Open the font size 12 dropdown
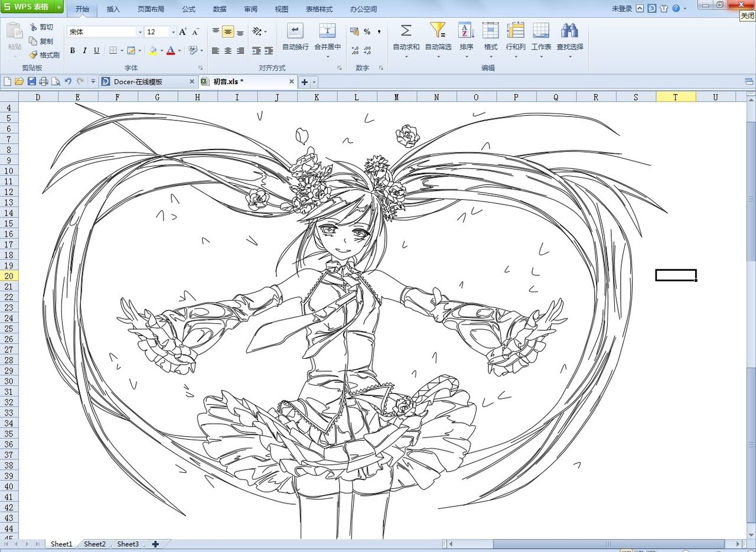 pos(173,32)
